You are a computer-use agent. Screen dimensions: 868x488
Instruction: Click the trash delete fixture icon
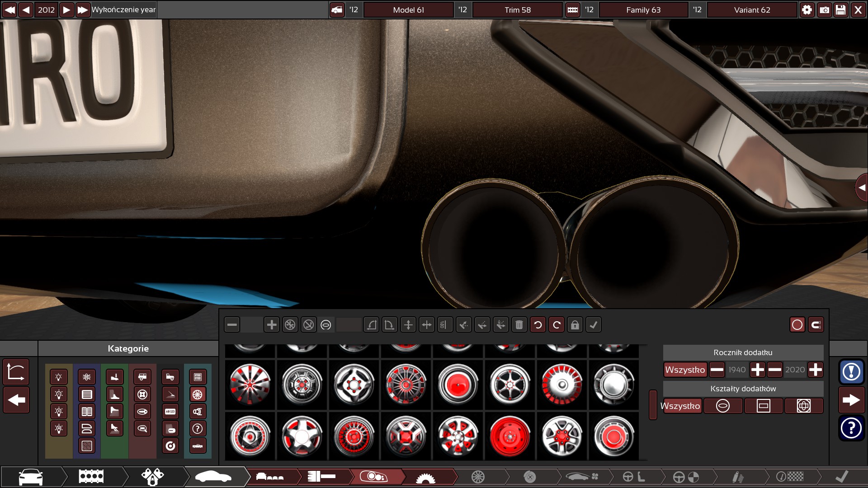coord(519,325)
